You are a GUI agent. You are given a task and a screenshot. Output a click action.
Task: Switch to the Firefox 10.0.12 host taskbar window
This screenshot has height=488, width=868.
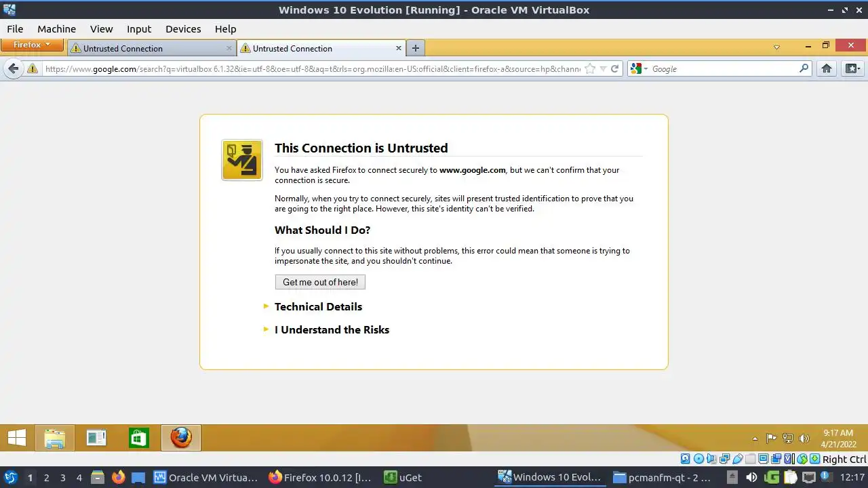pyautogui.click(x=320, y=477)
